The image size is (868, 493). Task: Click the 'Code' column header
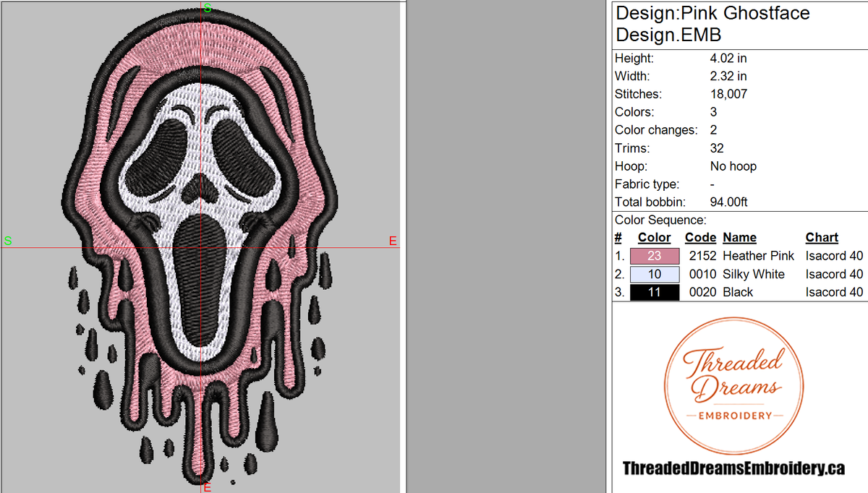(700, 238)
